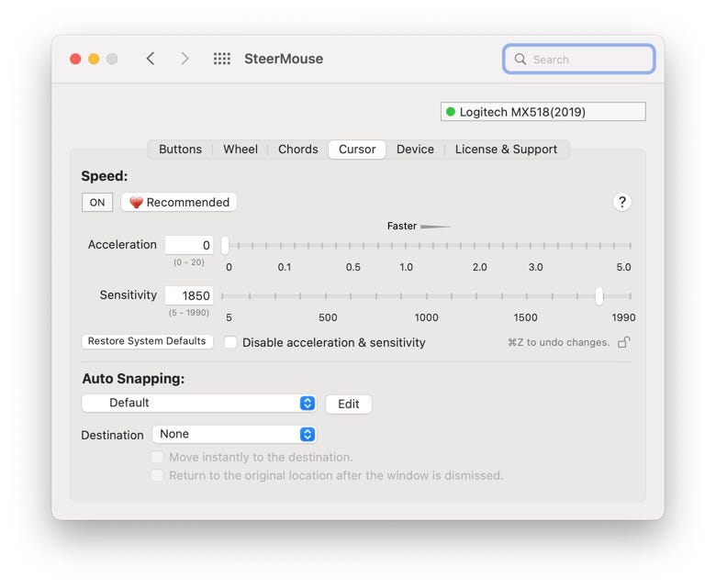This screenshot has width=716, height=588.
Task: Select the Cursor tab
Action: [x=357, y=150]
